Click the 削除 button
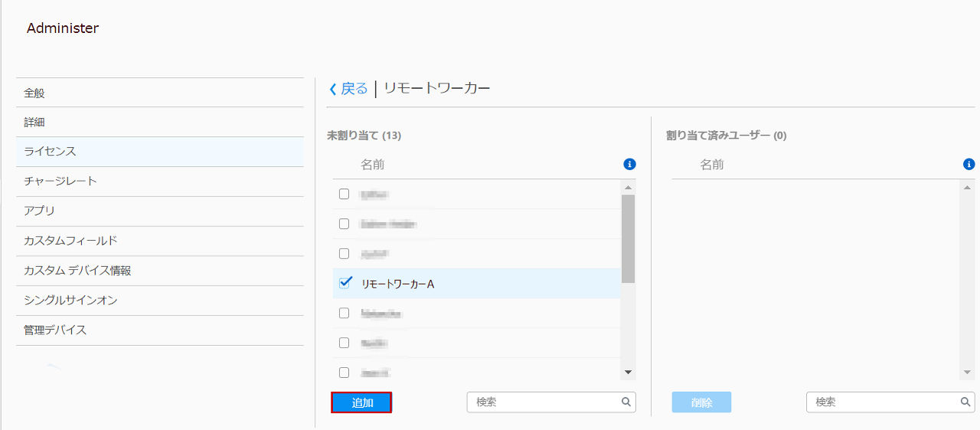Screen dimensions: 980x430 (701, 402)
